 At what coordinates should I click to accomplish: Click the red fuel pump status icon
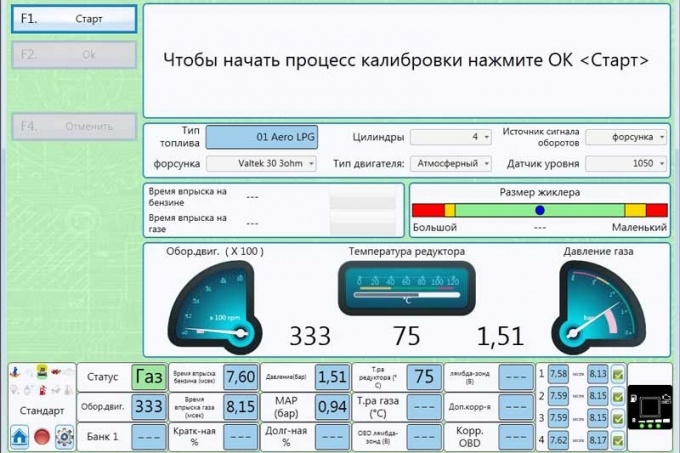click(42, 390)
